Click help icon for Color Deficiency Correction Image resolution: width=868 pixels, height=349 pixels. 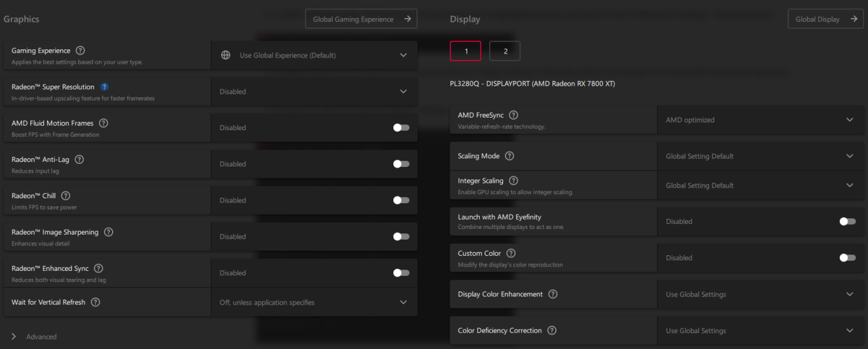552,330
